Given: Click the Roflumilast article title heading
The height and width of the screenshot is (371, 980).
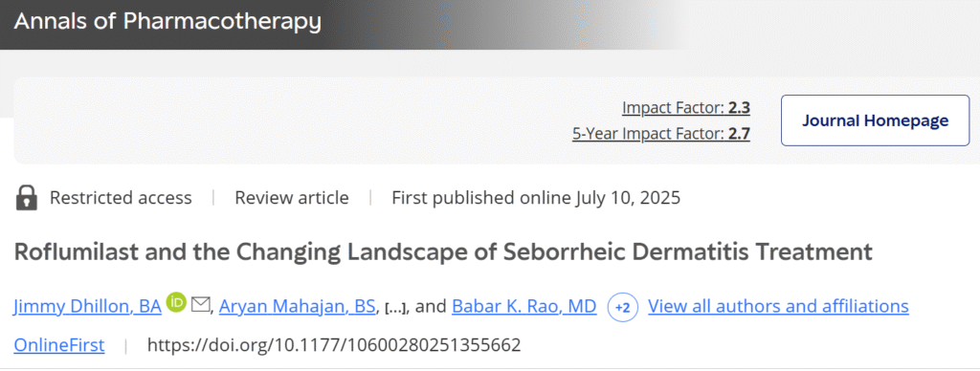Looking at the screenshot, I should pyautogui.click(x=443, y=251).
